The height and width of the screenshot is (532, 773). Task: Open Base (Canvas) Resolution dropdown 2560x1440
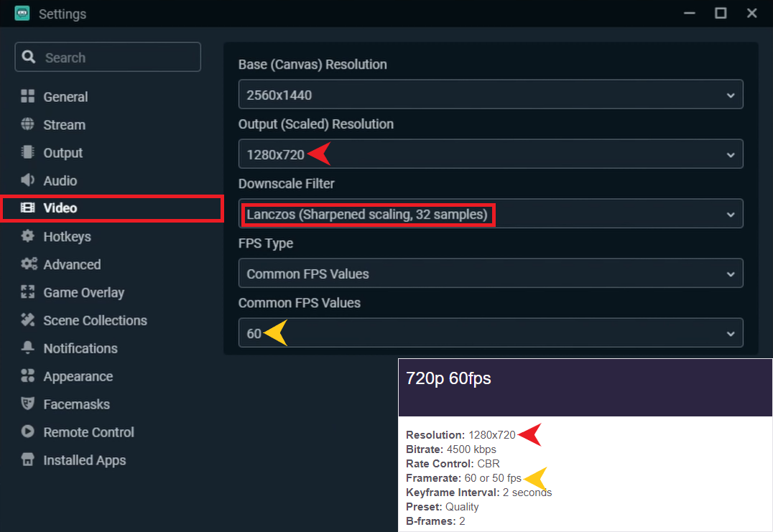pyautogui.click(x=491, y=94)
